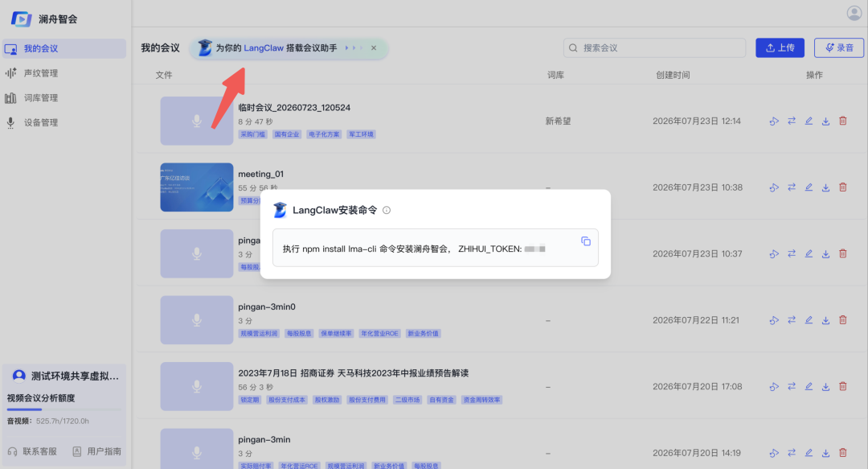The image size is (868, 469).
Task: Click the 二级市场 tag
Action: 407,400
